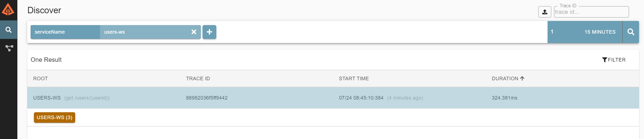
Task: Select trace ID 88982036f5ff9442
Action: (x=207, y=98)
